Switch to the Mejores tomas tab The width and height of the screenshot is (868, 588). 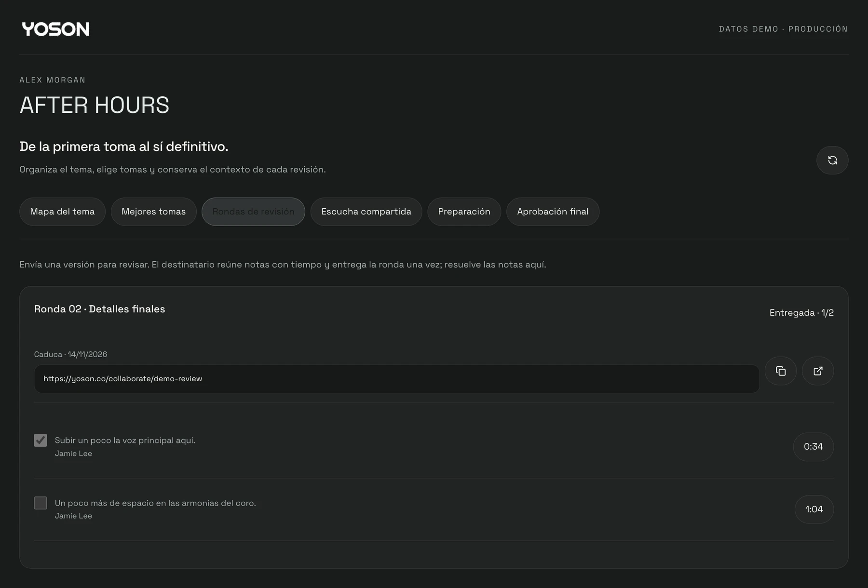click(153, 212)
